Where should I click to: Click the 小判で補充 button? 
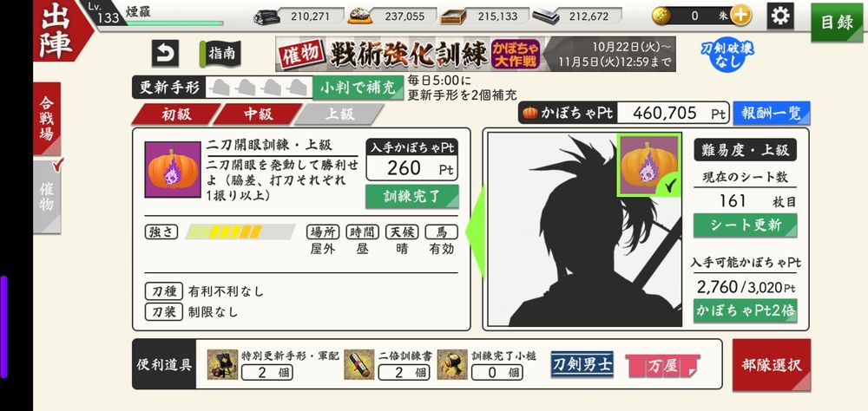tap(358, 88)
